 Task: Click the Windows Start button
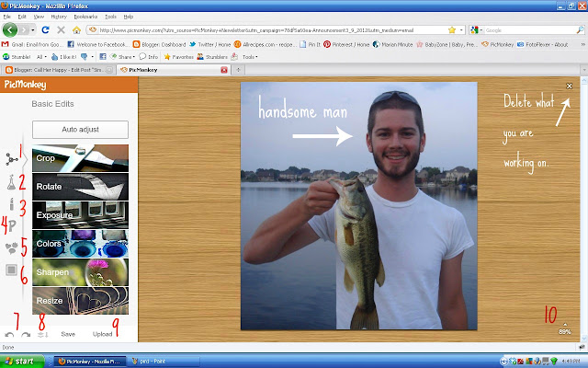click(21, 362)
